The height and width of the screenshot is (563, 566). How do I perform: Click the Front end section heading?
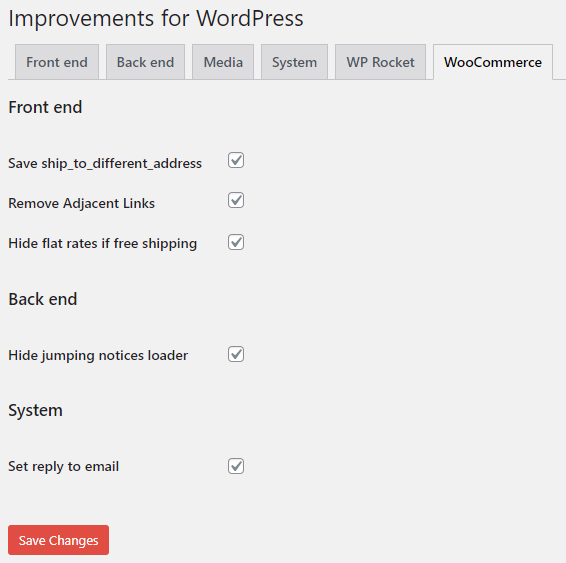point(45,107)
